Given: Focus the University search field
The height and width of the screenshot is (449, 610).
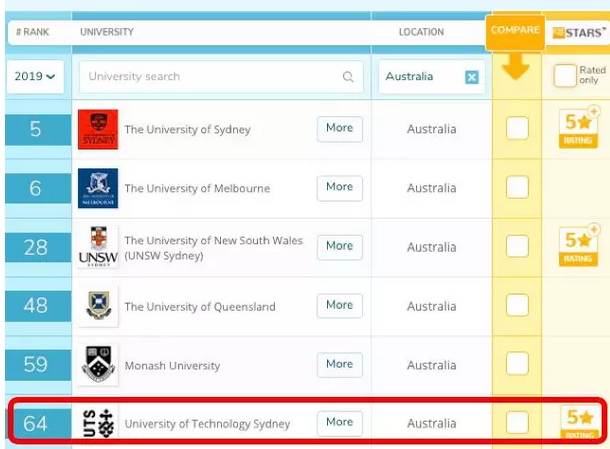Looking at the screenshot, I should (210, 77).
